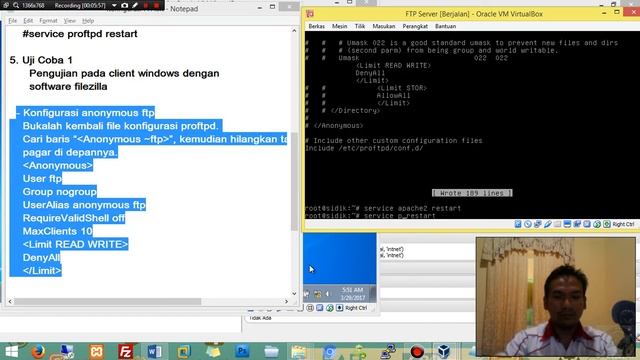Click the 'UserAlias anonymous ftp' line in Notepad
The image size is (640, 360).
pos(84,205)
